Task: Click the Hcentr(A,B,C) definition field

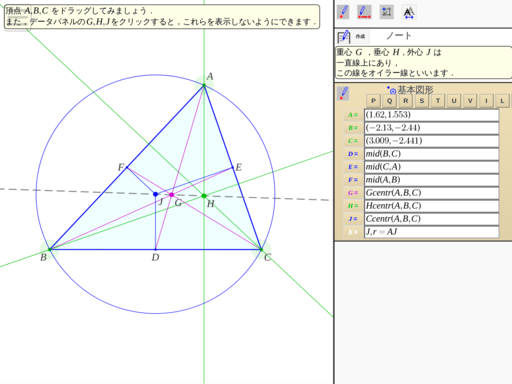Action: click(x=432, y=206)
